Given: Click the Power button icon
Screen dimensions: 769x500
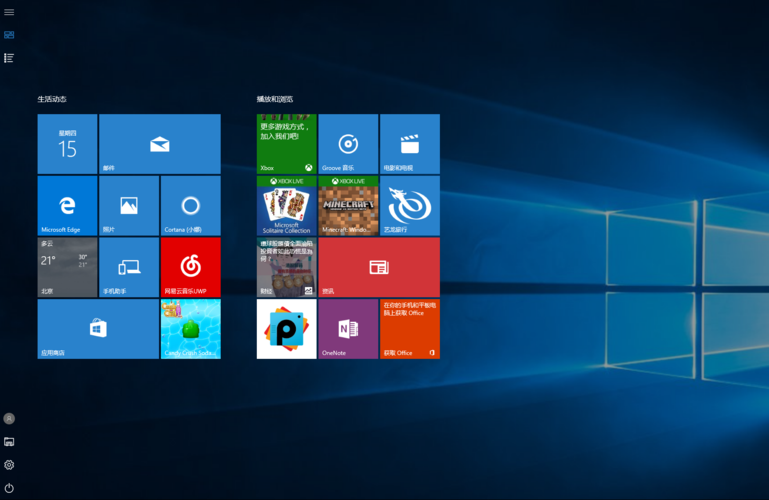Looking at the screenshot, I should [x=9, y=488].
